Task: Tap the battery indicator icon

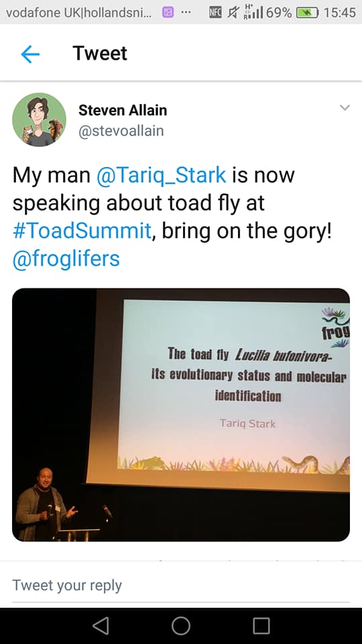Action: point(308,12)
